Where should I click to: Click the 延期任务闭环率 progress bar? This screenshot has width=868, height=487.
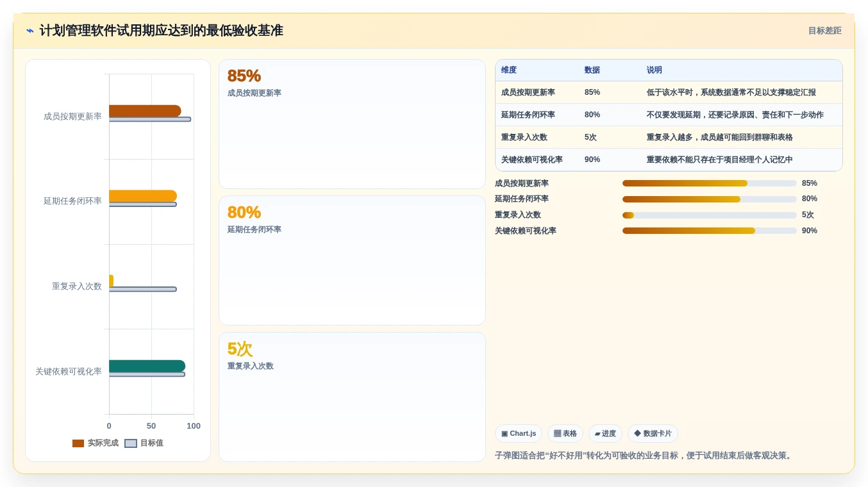point(710,199)
